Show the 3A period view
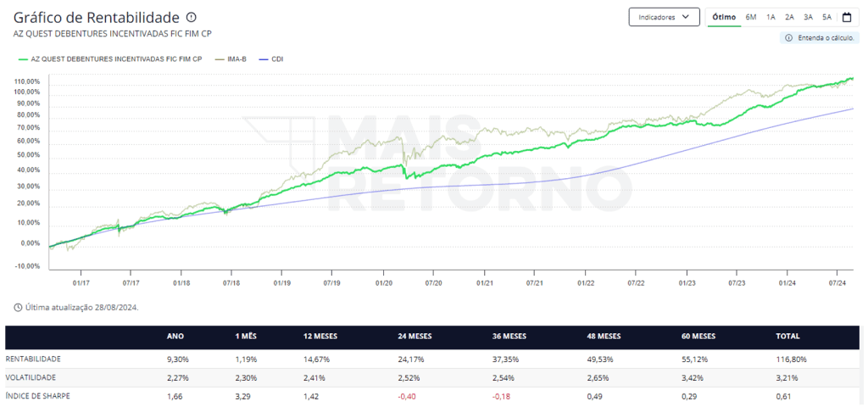Image resolution: width=868 pixels, height=418 pixels. pos(808,17)
